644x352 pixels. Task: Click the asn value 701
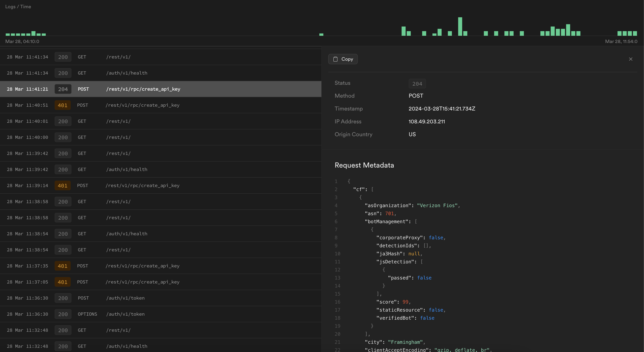(389, 213)
